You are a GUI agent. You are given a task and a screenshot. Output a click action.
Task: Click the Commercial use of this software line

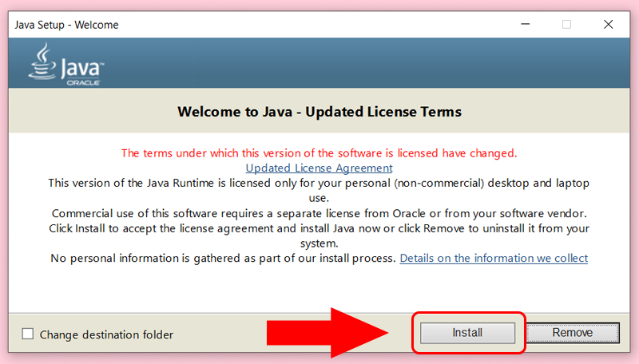319,213
